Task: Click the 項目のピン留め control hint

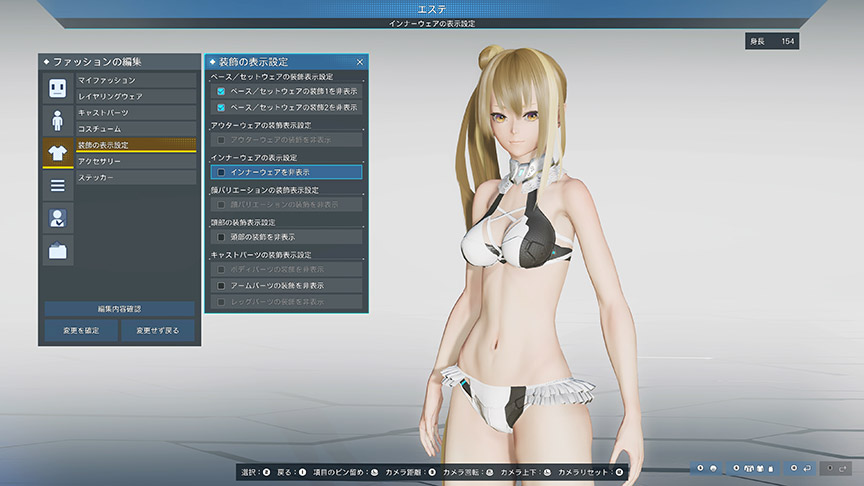Action: pos(345,472)
